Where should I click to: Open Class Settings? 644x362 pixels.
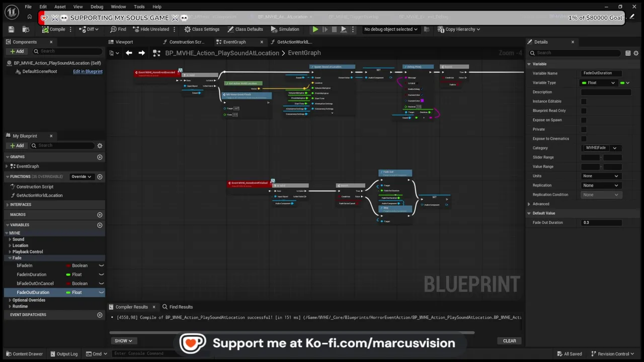[202, 29]
